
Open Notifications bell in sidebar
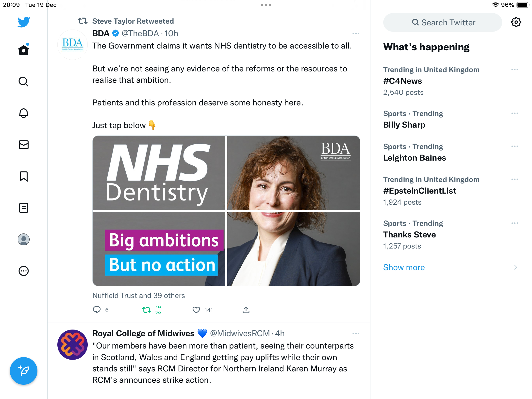pyautogui.click(x=24, y=113)
